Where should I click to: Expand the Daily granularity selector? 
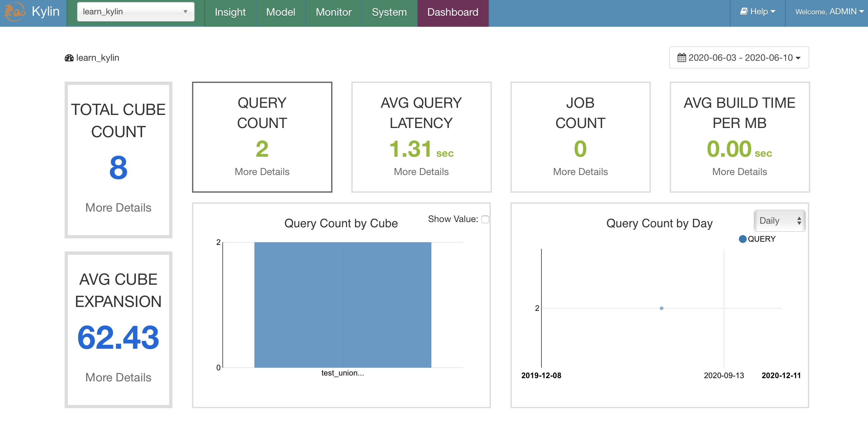779,221
